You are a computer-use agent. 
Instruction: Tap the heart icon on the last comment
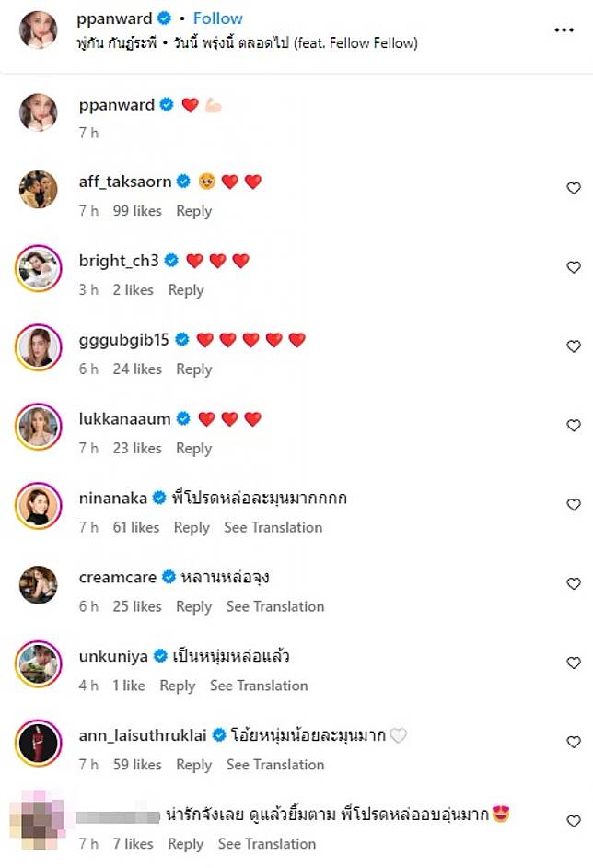573,820
